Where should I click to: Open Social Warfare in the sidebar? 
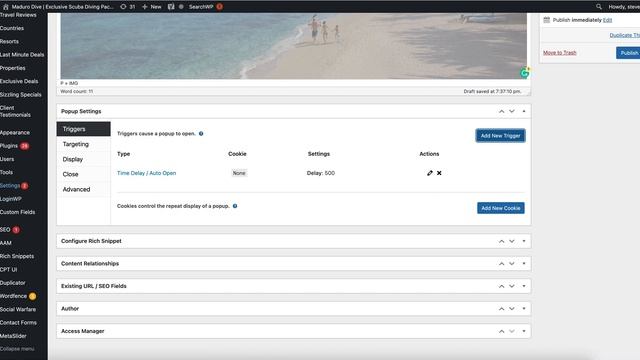tap(18, 309)
